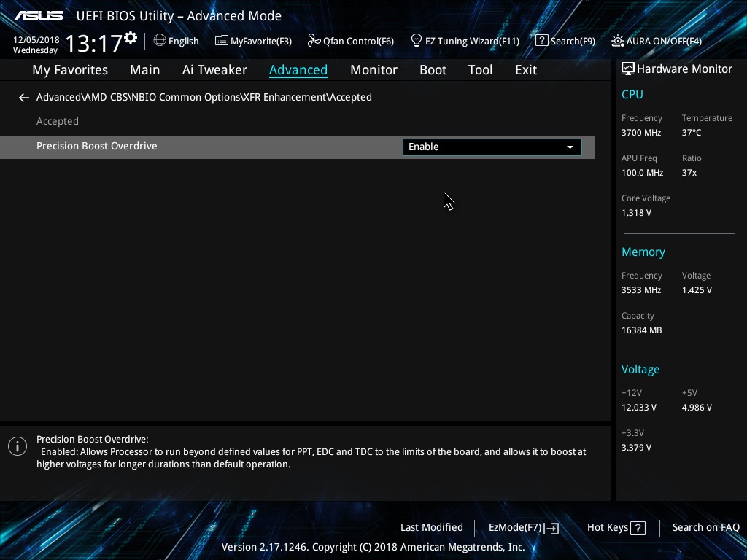Click the MyFavorite(F3) label
Screen dimensions: 747x560
(x=261, y=42)
